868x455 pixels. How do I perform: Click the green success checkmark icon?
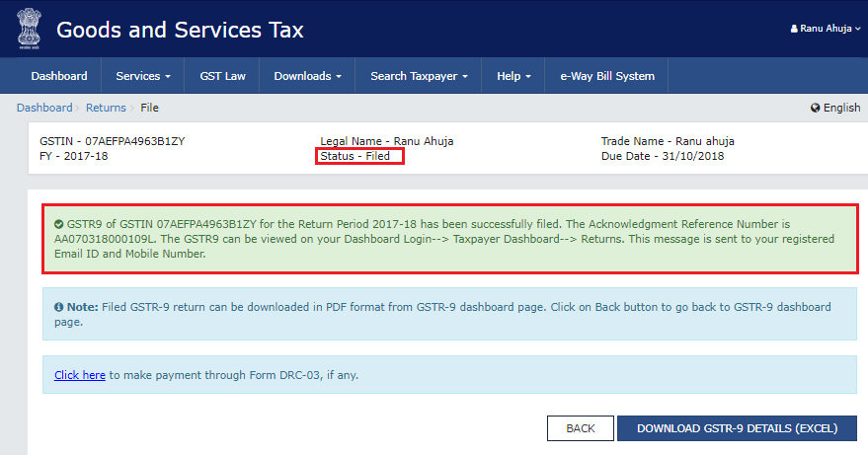[x=58, y=224]
